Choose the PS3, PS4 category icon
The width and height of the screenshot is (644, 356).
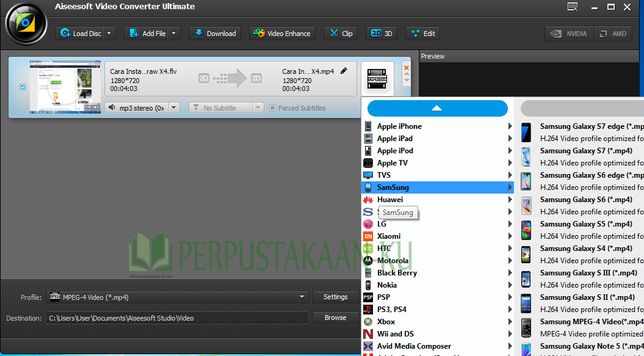point(368,309)
